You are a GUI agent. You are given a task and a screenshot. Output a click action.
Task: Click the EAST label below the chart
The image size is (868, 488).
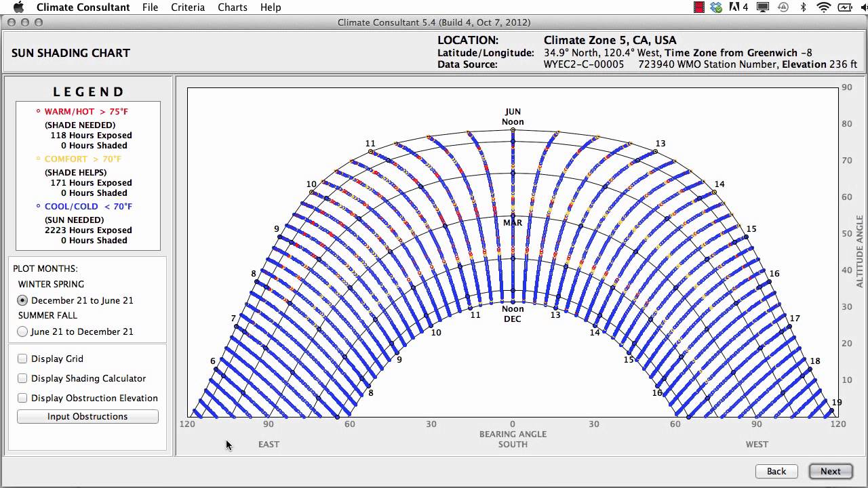tap(269, 444)
